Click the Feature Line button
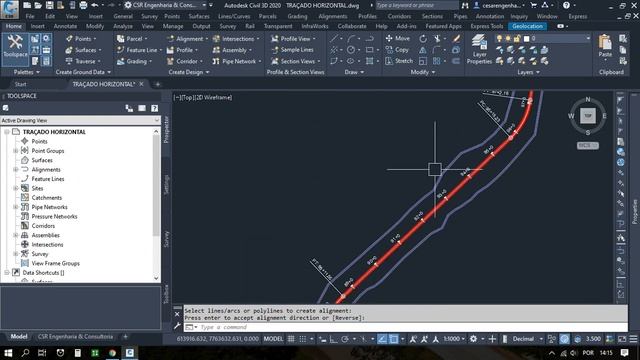 pos(139,50)
